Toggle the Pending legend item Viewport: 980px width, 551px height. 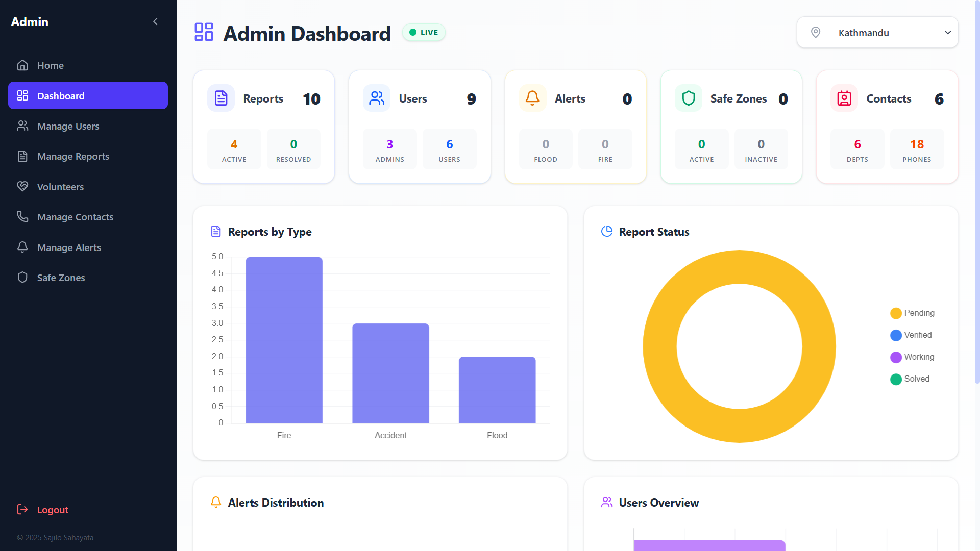pos(912,313)
